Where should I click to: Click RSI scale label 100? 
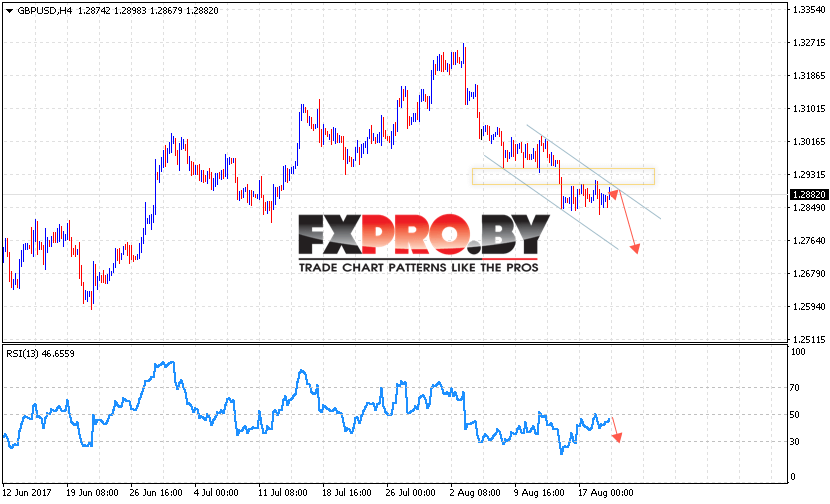click(798, 352)
